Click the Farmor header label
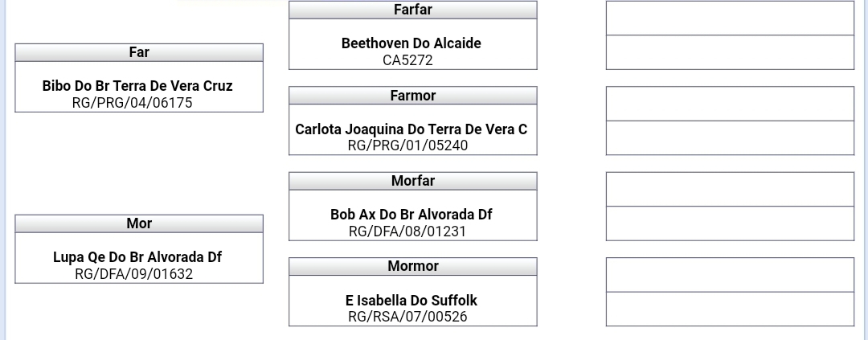Image resolution: width=868 pixels, height=340 pixels. point(413,96)
